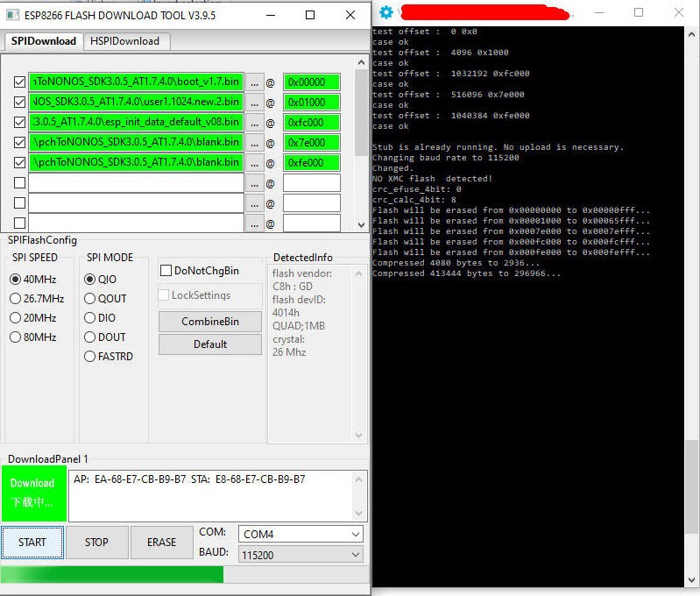Open the COM port dropdown
The width and height of the screenshot is (700, 596).
pos(301,534)
